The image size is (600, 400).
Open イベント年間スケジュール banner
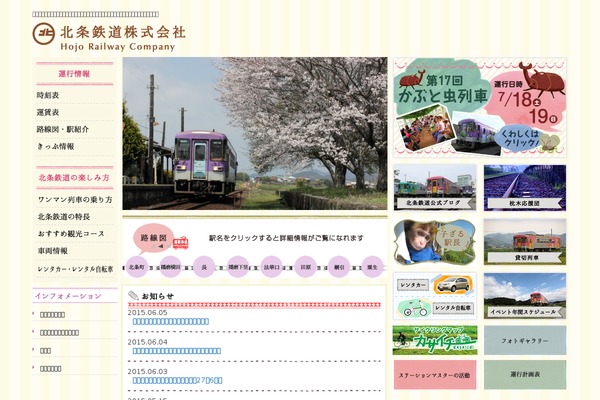525,296
